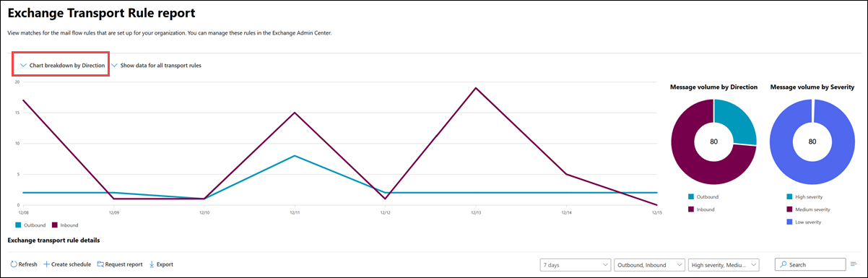
Task: Click chevron beside Show data for all transport rules
Action: [114, 65]
